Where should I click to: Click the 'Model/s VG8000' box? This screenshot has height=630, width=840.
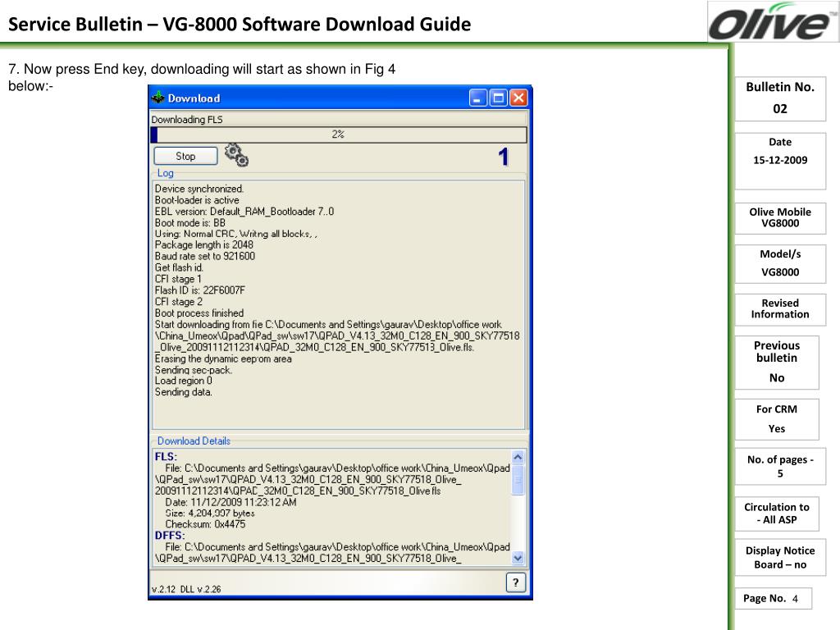pyautogui.click(x=780, y=264)
